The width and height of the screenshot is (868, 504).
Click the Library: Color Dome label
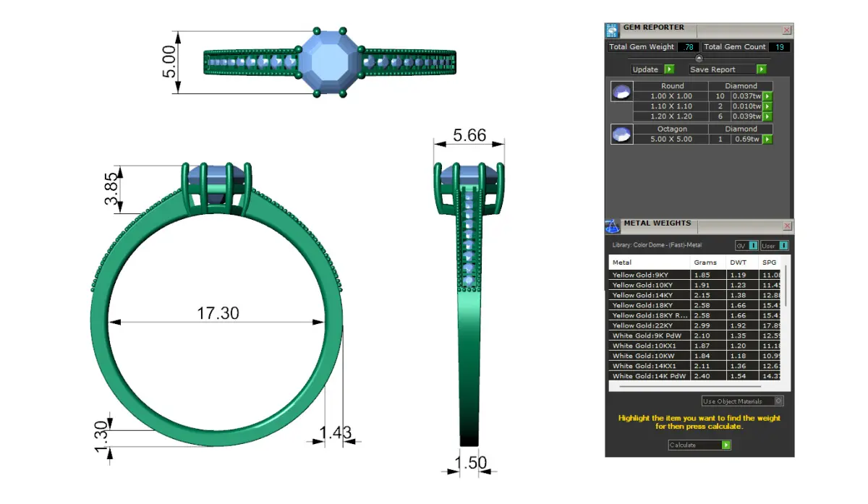click(x=657, y=245)
